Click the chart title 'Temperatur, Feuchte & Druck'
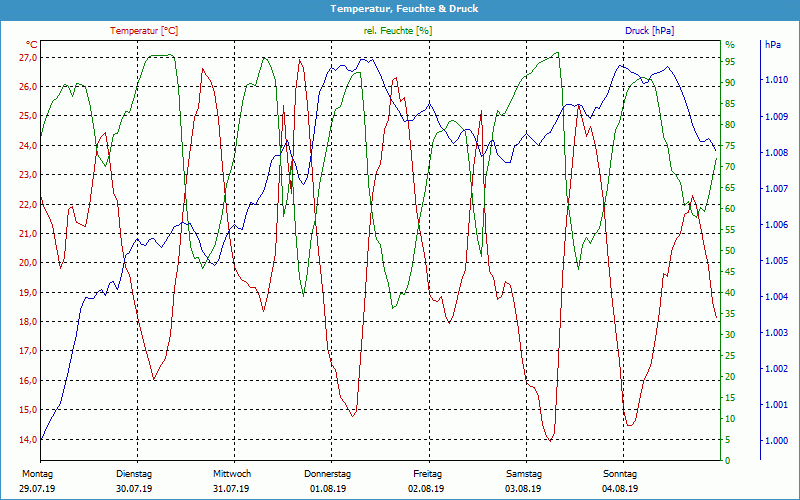The width and height of the screenshot is (800, 500). click(x=404, y=9)
